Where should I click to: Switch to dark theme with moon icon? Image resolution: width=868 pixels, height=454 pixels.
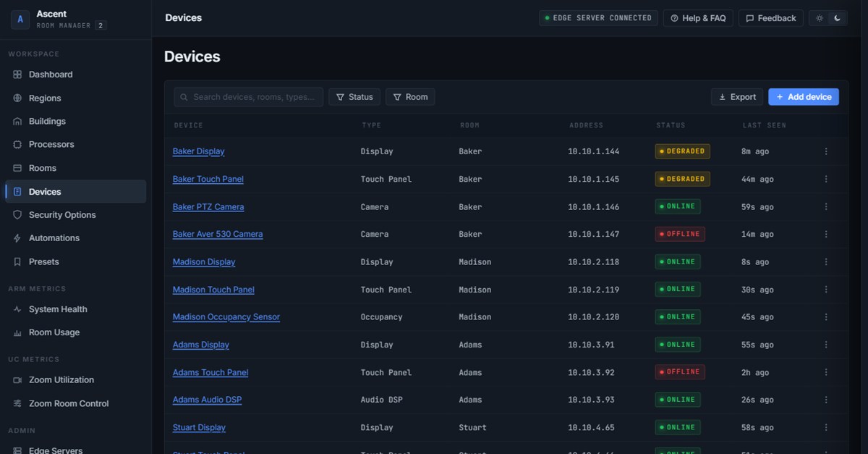click(837, 18)
